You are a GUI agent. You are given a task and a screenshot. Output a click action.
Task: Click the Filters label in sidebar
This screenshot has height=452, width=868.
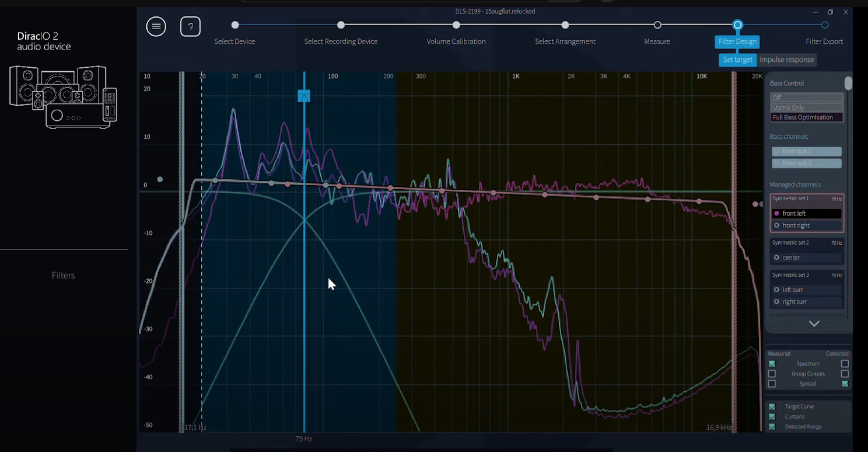[x=63, y=275]
